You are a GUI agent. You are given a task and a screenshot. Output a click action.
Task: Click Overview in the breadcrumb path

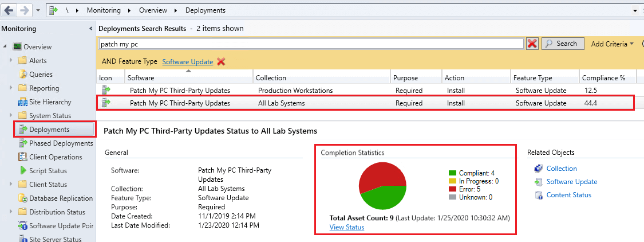tap(152, 10)
